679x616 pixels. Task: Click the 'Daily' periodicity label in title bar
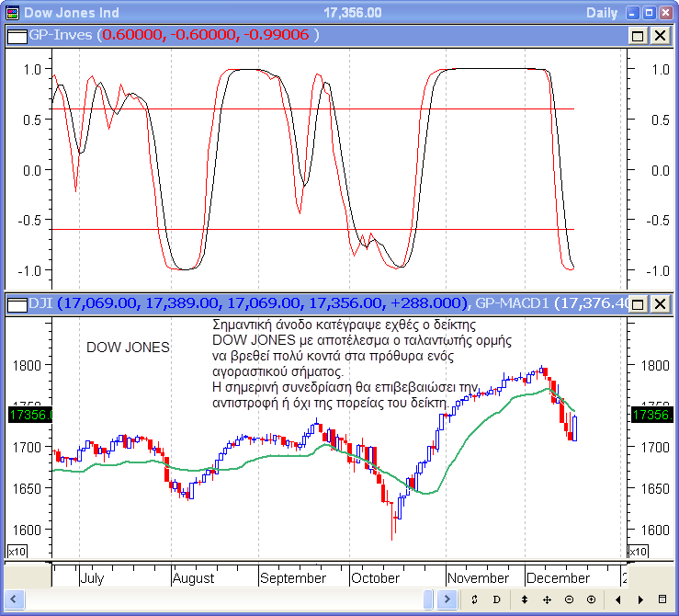click(604, 12)
